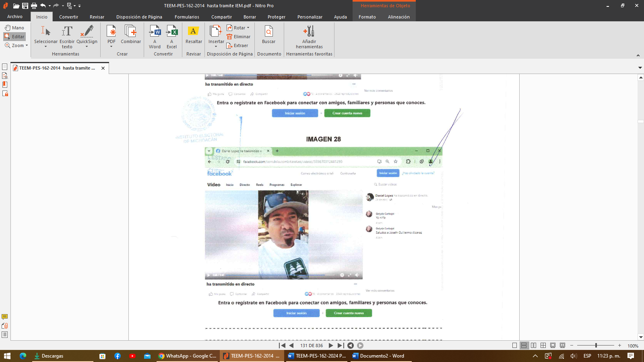Enable full screen view mode
Viewport: 644px width, 362px height.
(x=553, y=346)
